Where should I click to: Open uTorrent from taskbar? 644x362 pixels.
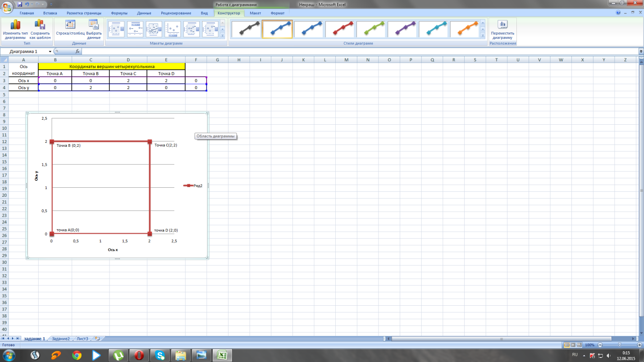(x=118, y=355)
